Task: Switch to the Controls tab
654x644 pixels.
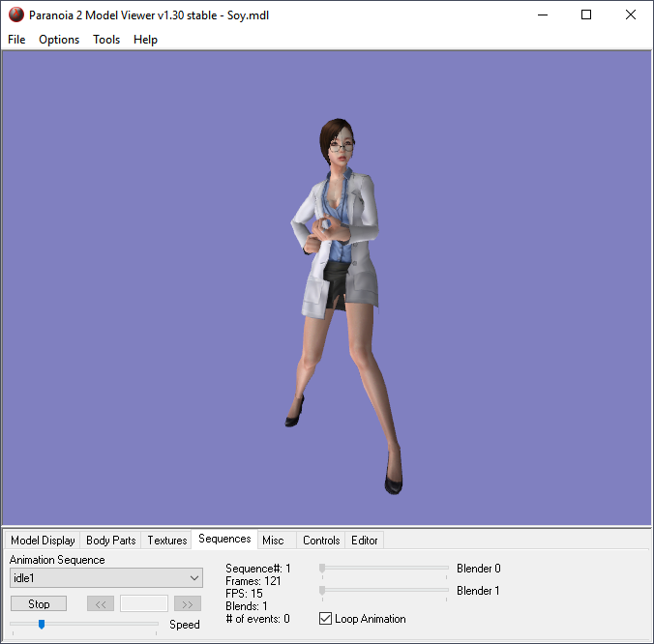Action: [321, 541]
